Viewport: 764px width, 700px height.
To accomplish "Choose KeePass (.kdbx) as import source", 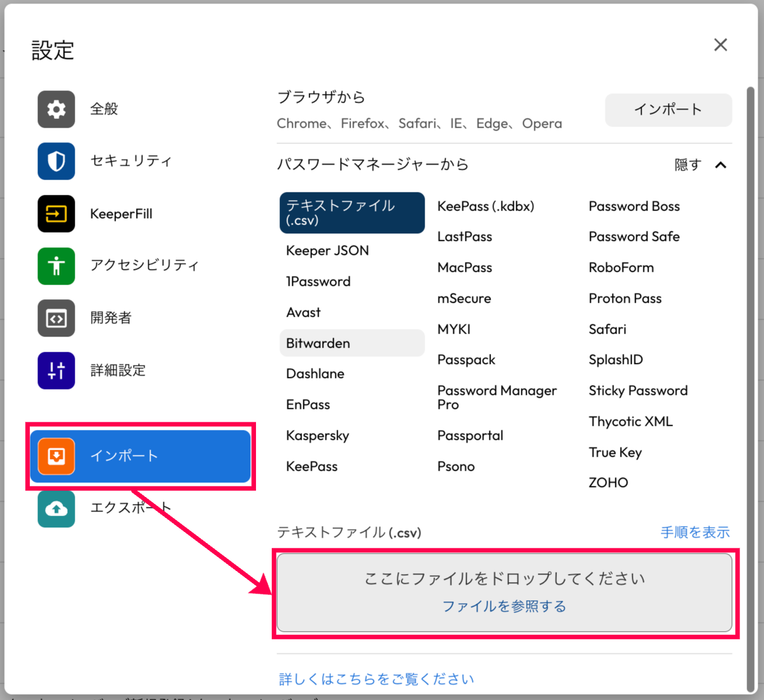I will point(486,206).
